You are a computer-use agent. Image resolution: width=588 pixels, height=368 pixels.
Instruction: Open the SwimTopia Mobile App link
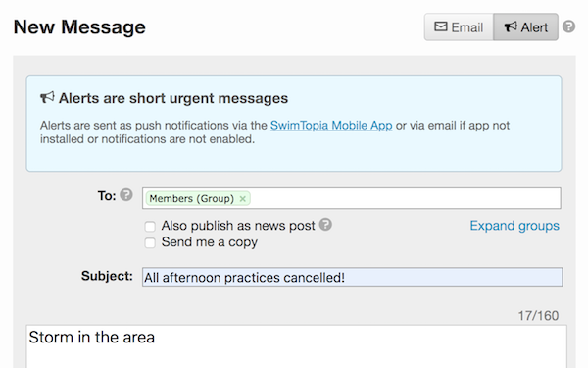(x=331, y=125)
